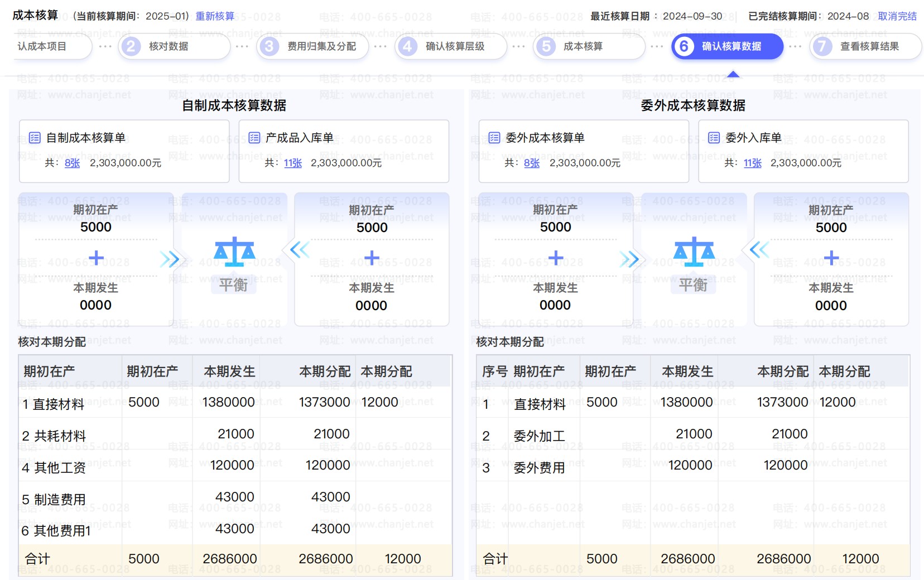
Task: Select 其他费用1 row in left table
Action: click(x=235, y=529)
